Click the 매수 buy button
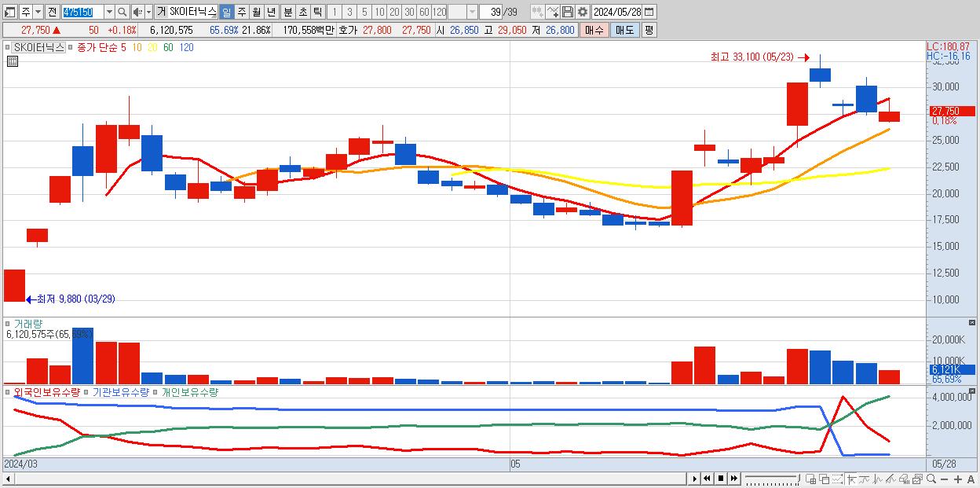 tap(594, 30)
